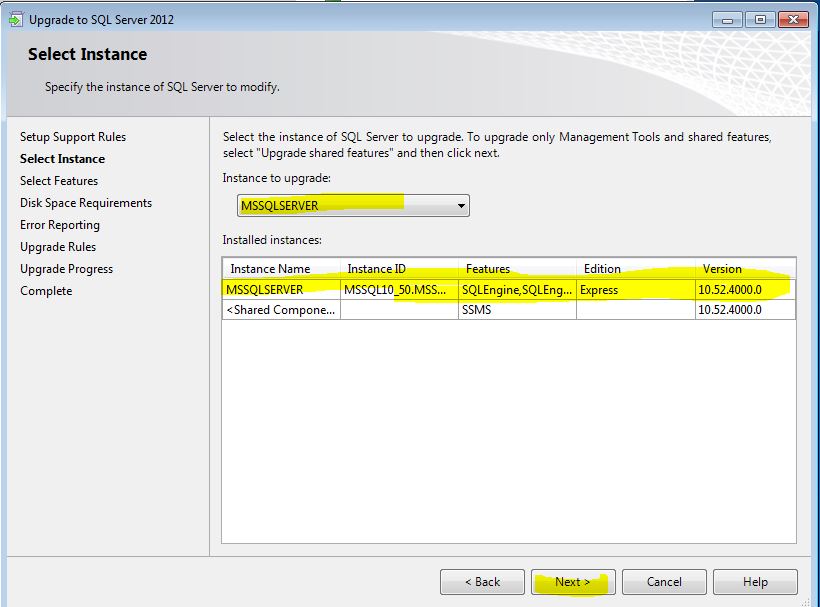Sort by Features column header
The image size is (820, 607).
click(518, 269)
